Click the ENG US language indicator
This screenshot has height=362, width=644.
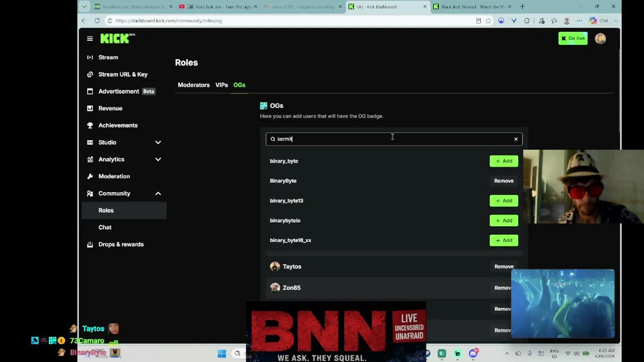(x=554, y=353)
